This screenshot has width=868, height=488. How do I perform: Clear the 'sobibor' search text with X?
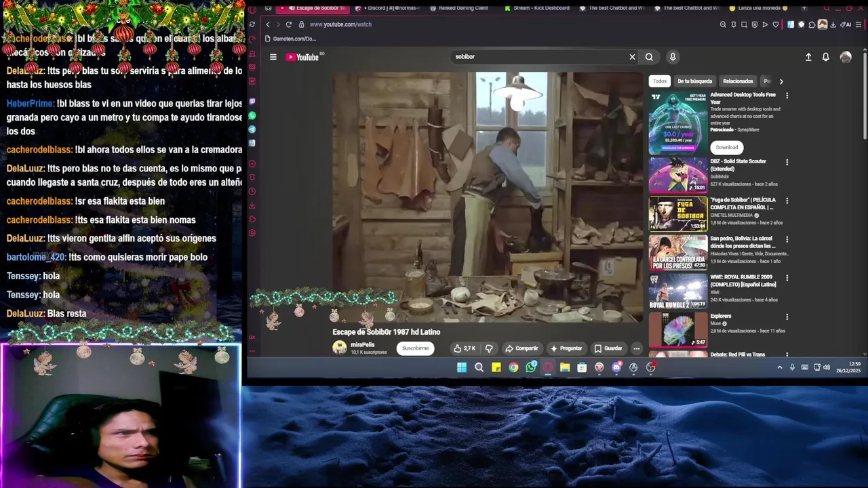632,57
